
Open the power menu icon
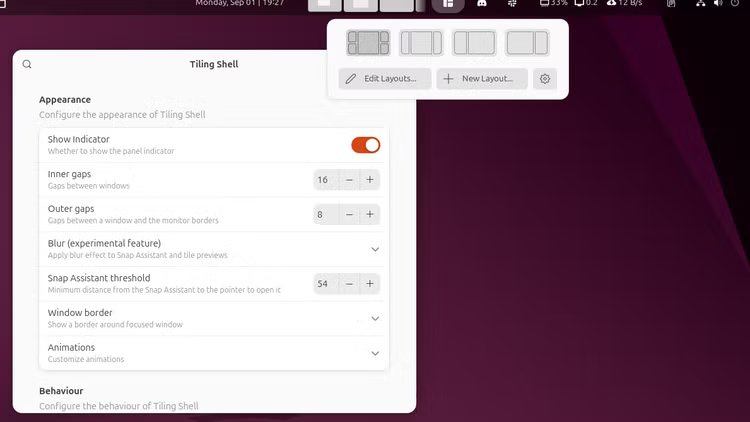point(735,3)
